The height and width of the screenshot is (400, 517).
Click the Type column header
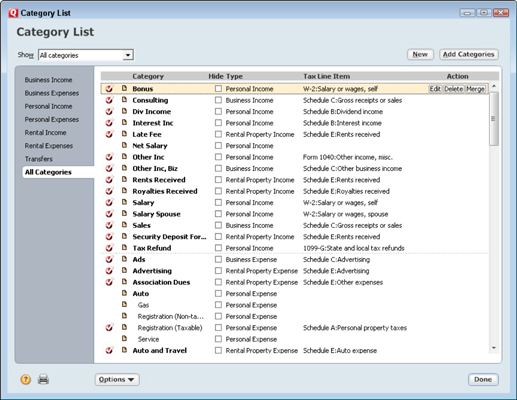point(234,76)
